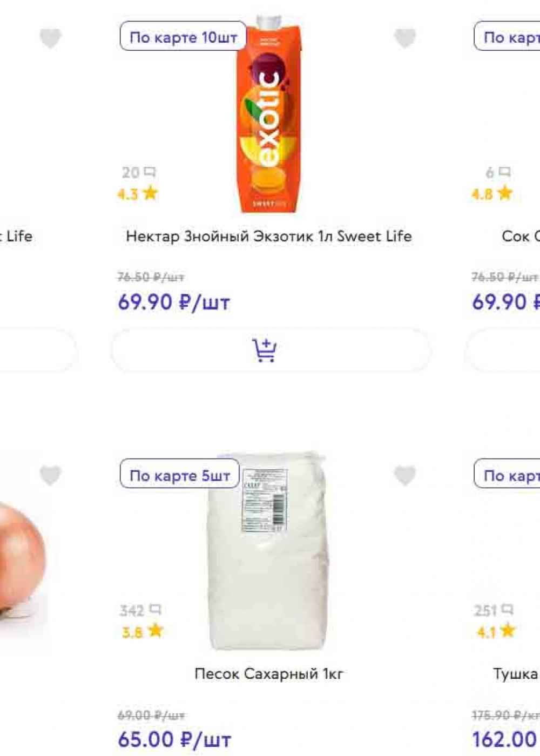Favorite the Нектар Знойный Экзотик heart icon
Viewport: 540px width, 756px height.
pos(404,38)
